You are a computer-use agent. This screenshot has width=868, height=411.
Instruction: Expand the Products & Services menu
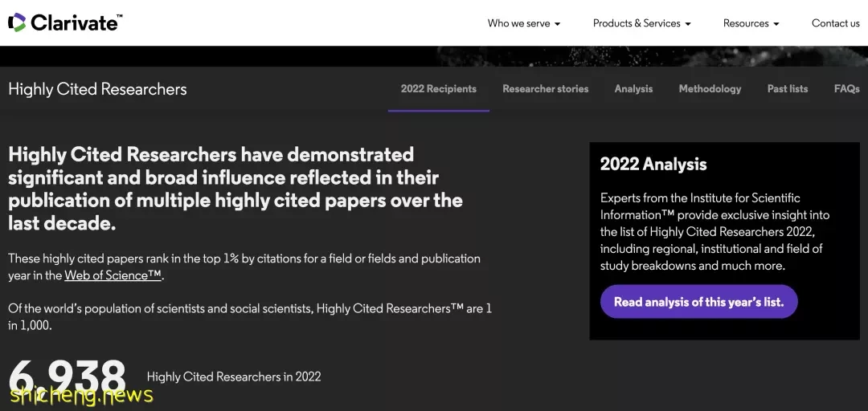641,23
